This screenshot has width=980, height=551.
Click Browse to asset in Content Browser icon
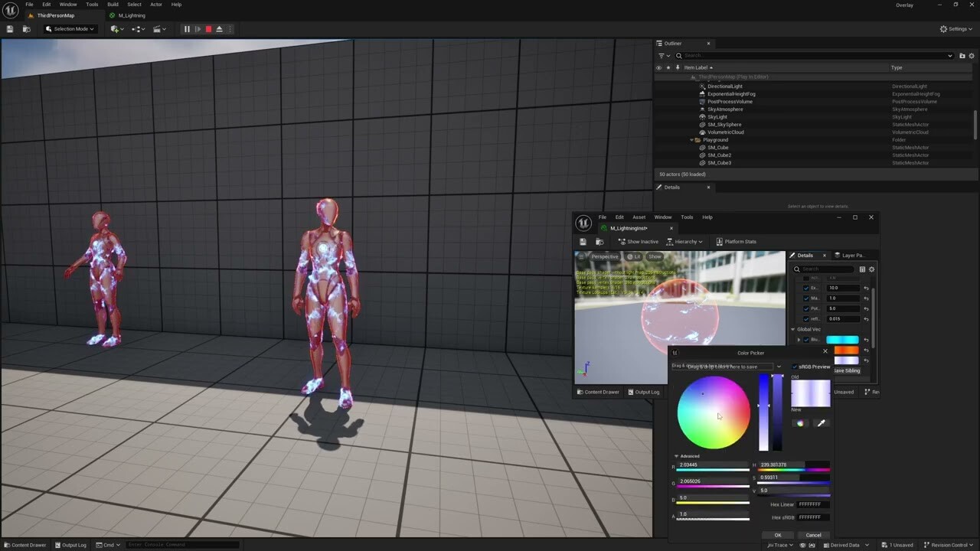click(600, 242)
